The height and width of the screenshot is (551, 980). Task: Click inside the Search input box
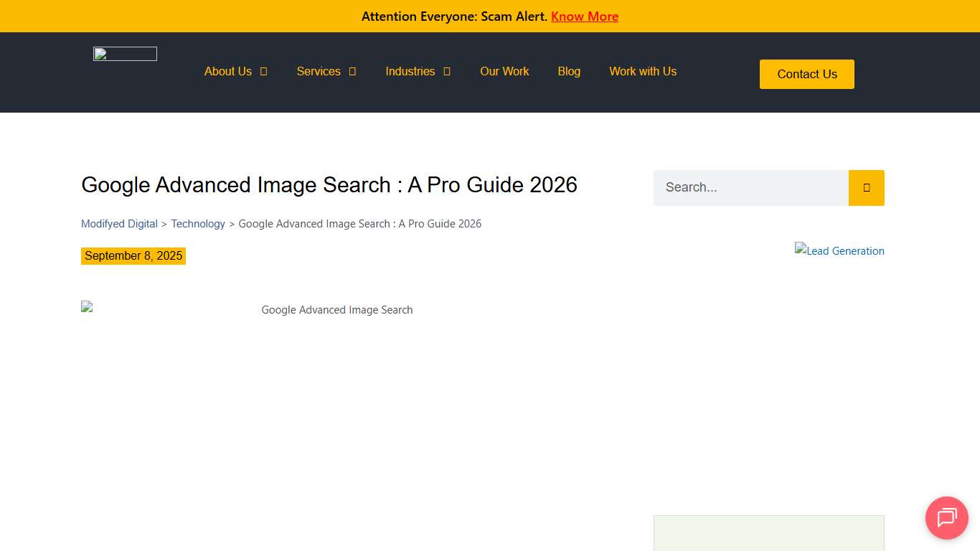point(750,187)
